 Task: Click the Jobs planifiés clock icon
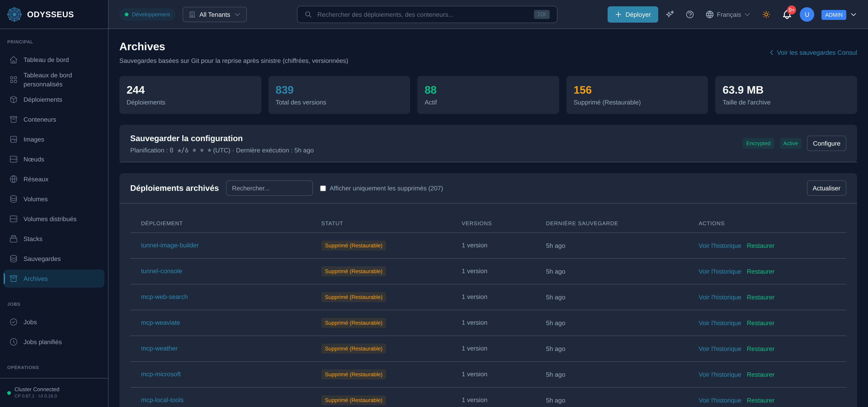tap(14, 342)
